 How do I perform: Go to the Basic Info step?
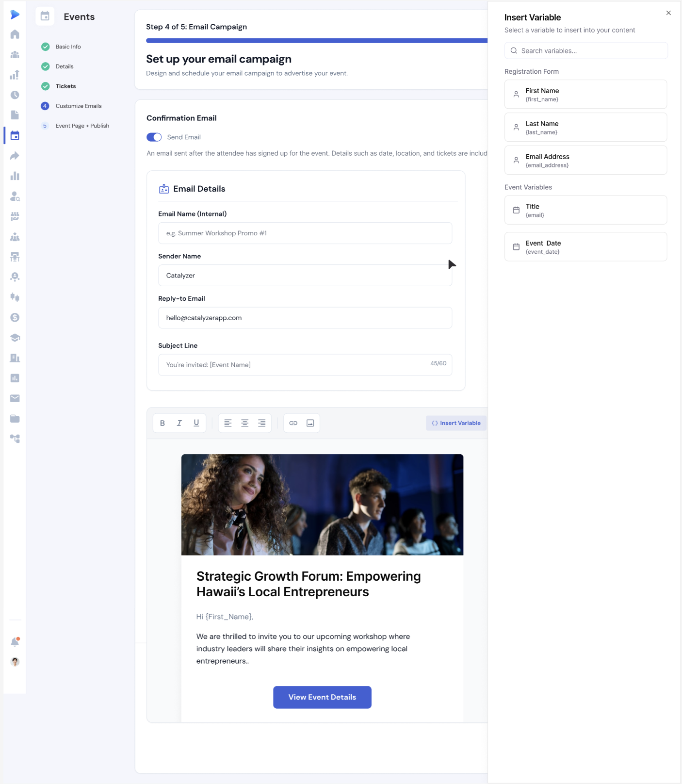click(61, 47)
